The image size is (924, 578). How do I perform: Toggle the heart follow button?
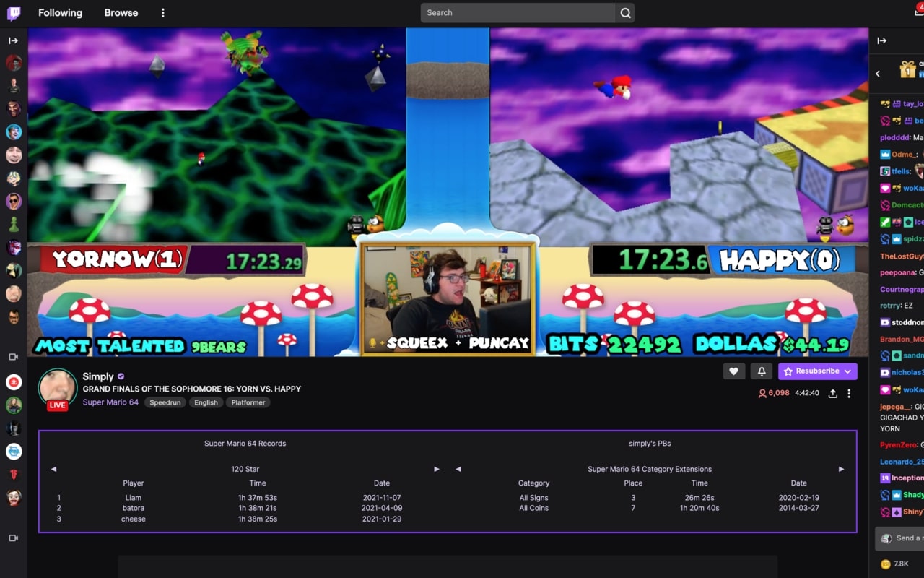[733, 371]
